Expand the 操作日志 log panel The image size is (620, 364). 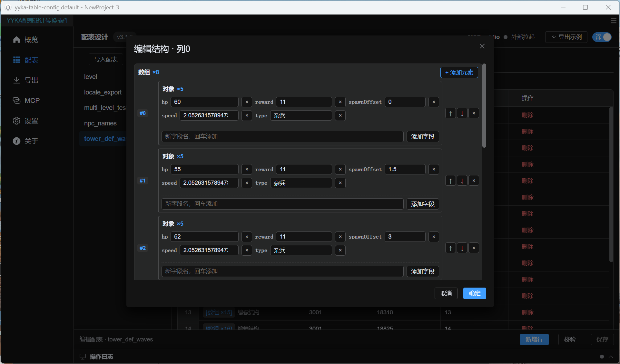pos(611,357)
